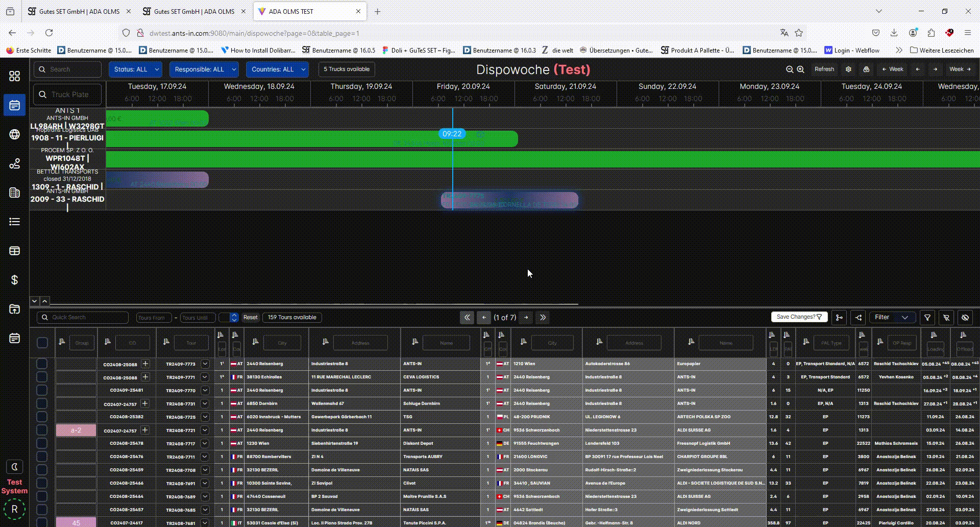Hide columns with crossed eye icon
This screenshot has height=527, width=980.
click(965, 318)
